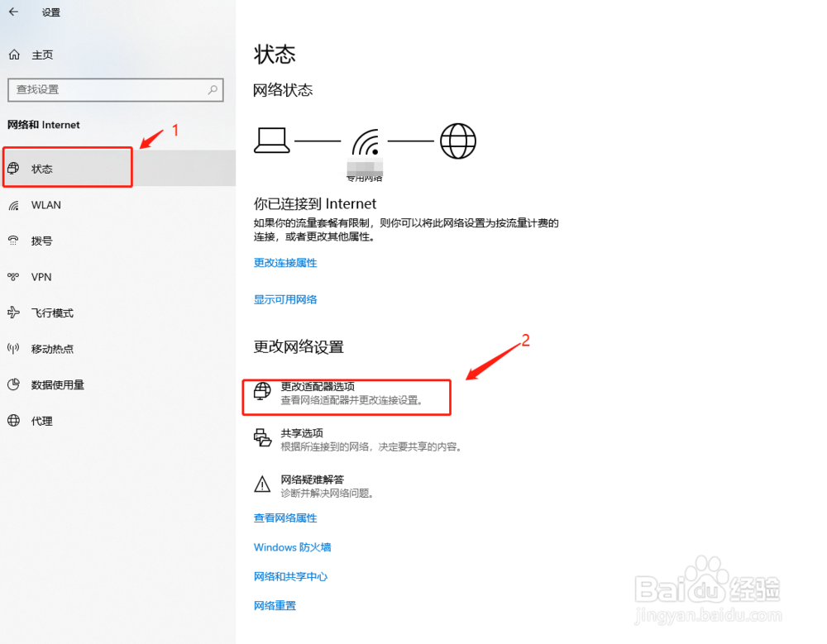The image size is (827, 644).
Task: Click the search magnifier icon
Action: 213,89
